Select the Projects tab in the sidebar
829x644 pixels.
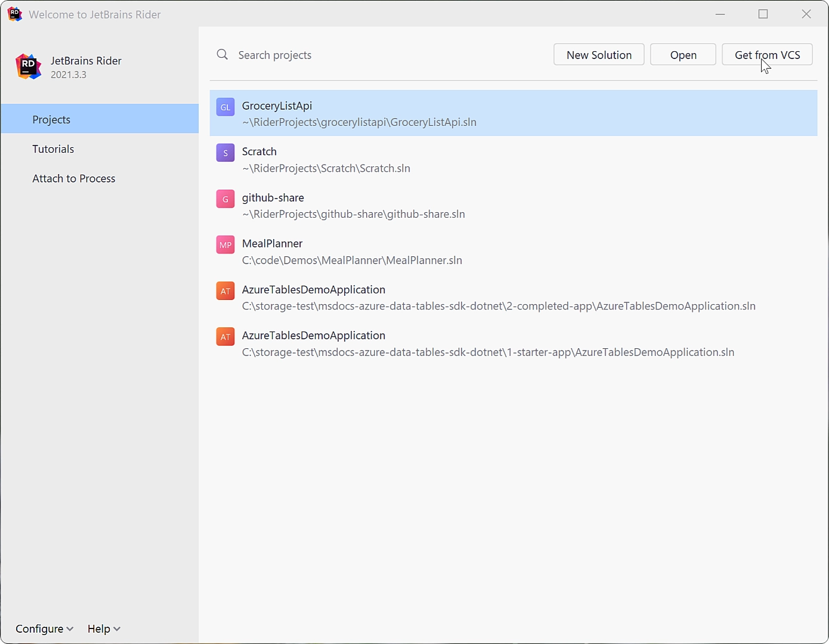pyautogui.click(x=100, y=119)
